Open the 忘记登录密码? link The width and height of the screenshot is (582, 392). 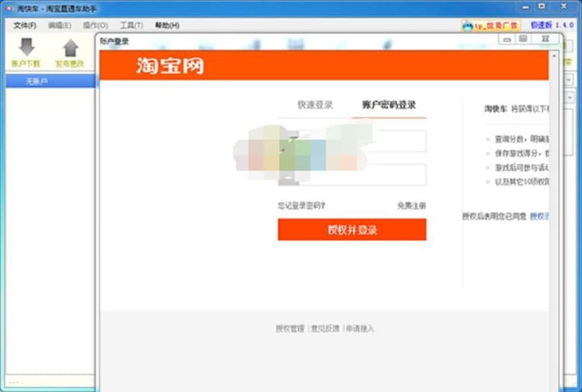pos(301,205)
